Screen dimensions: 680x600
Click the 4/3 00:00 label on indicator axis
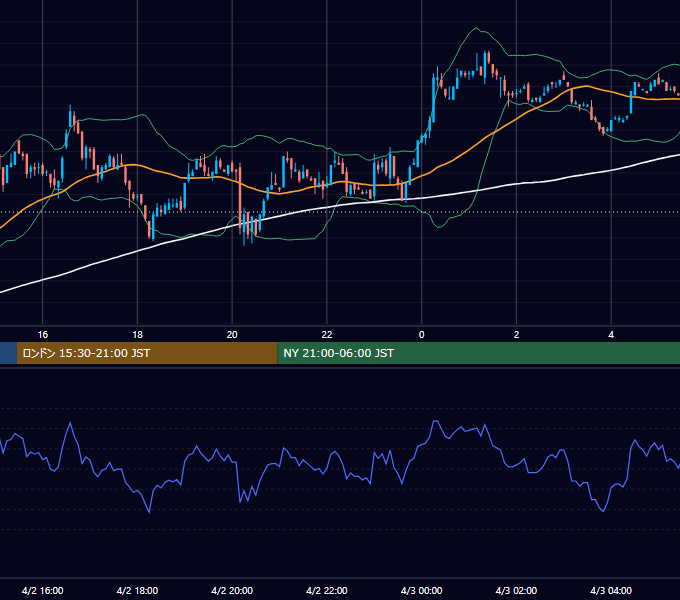tap(422, 590)
